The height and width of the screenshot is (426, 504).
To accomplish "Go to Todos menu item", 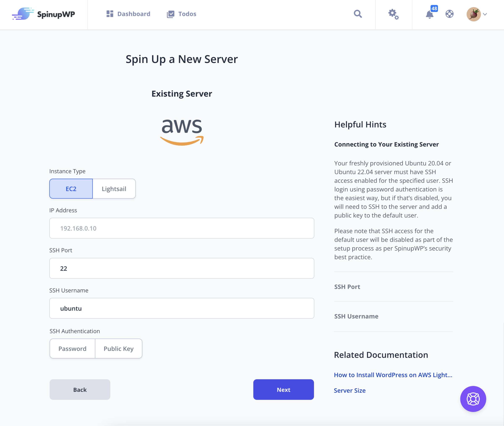I will [181, 14].
